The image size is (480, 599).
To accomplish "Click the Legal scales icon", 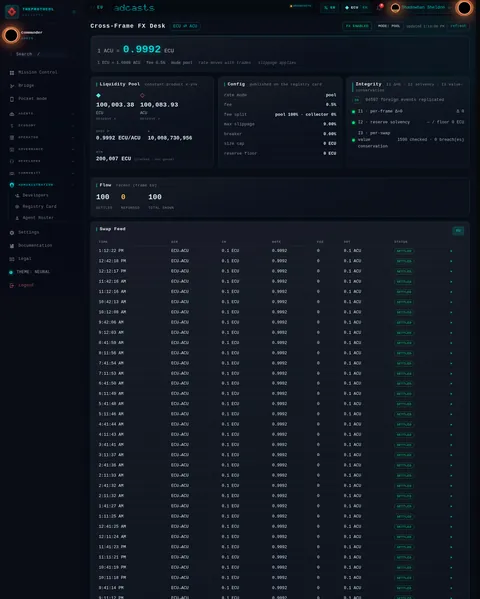I will (12, 259).
